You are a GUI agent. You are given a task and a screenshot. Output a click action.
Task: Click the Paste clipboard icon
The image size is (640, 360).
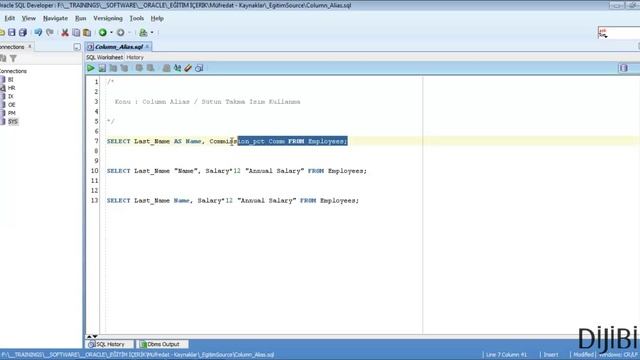pyautogui.click(x=87, y=32)
